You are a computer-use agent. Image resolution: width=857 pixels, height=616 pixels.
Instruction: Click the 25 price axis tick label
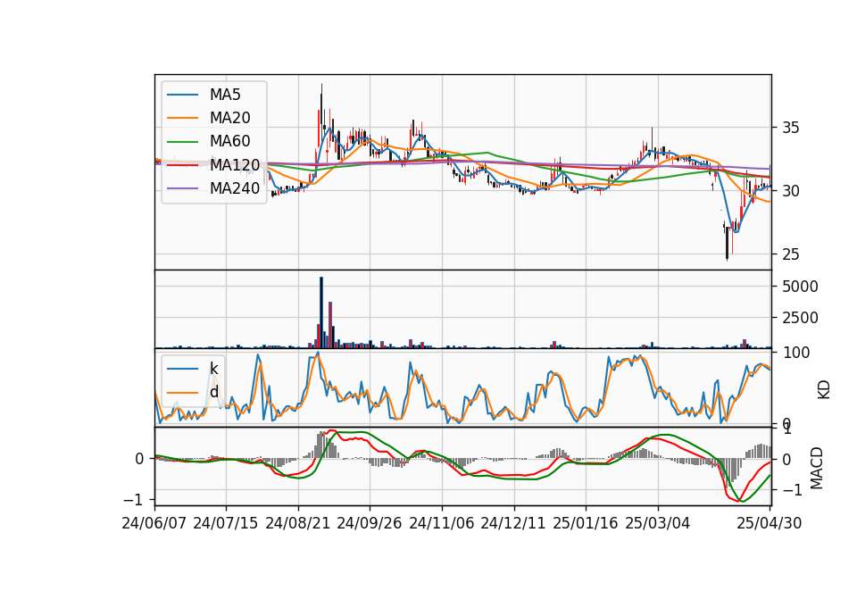(790, 254)
